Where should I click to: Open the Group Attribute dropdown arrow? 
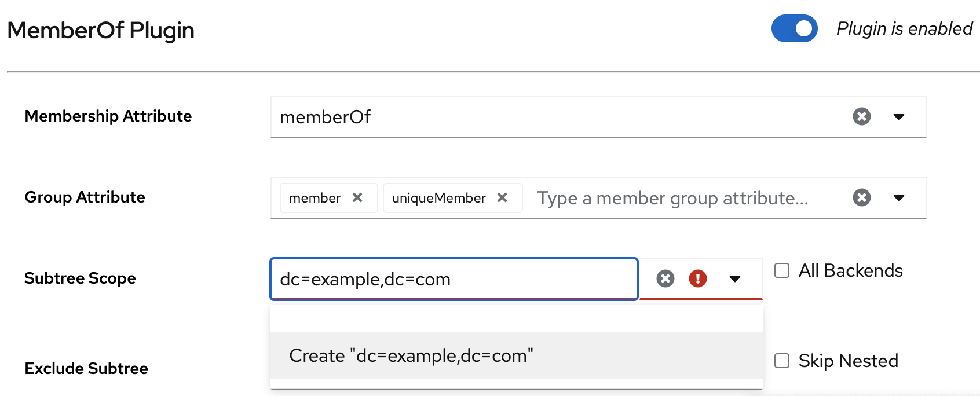tap(898, 198)
